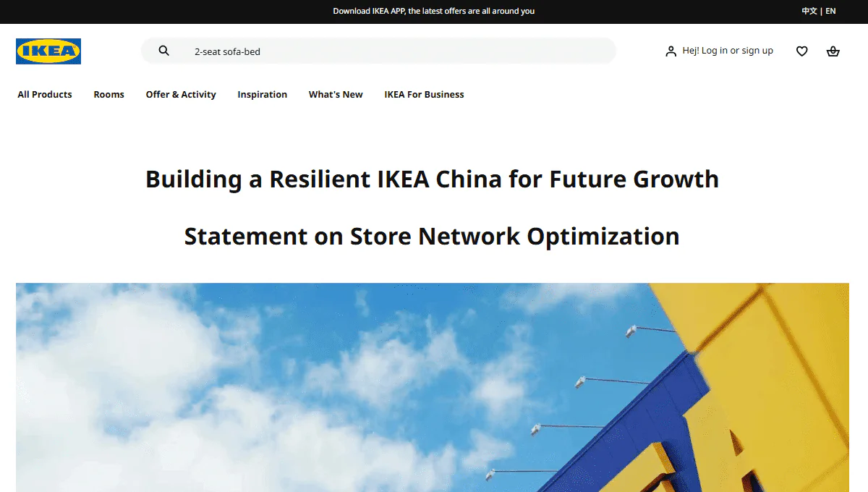Return home via the IKEA logo
Screen dimensions: 868x492
[48, 51]
